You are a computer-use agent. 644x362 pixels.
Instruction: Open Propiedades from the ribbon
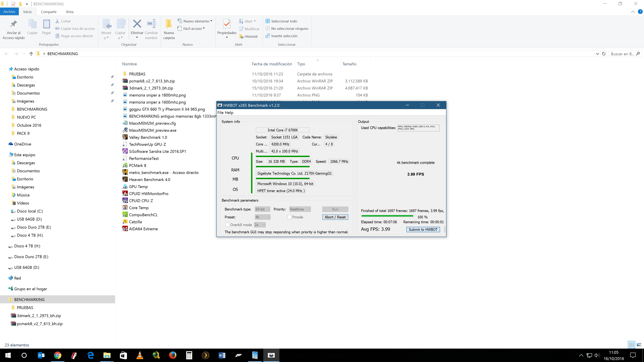point(227,29)
